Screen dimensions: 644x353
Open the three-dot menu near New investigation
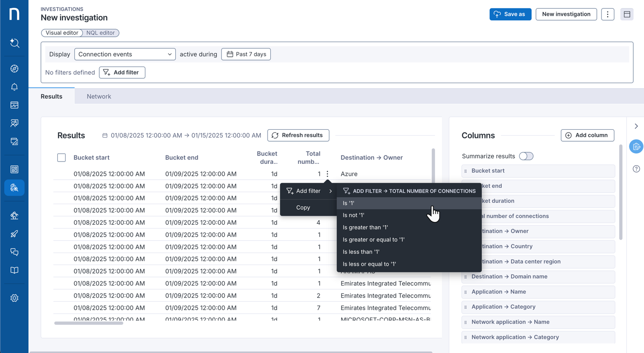608,14
